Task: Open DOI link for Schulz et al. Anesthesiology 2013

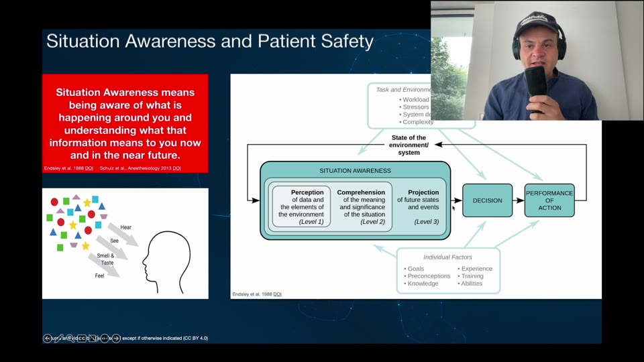Action: click(x=176, y=168)
